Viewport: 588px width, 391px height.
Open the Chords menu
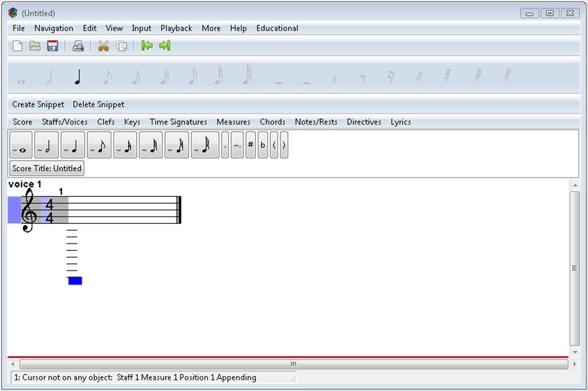click(x=272, y=122)
